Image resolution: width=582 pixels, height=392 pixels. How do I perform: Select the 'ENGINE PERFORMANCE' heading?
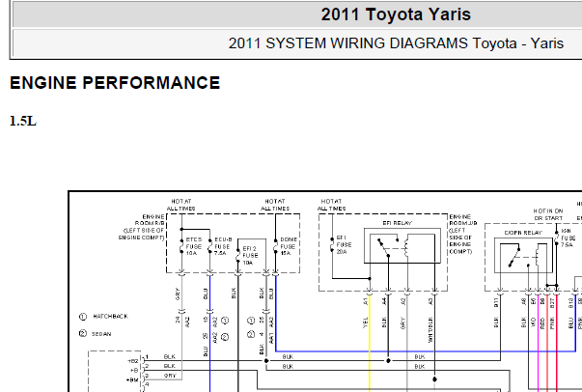pos(115,82)
